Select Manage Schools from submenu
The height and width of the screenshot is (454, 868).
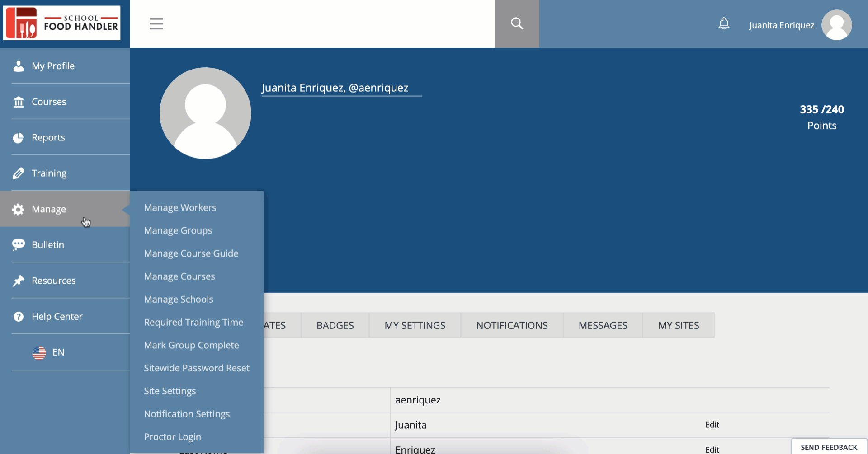coord(179,299)
